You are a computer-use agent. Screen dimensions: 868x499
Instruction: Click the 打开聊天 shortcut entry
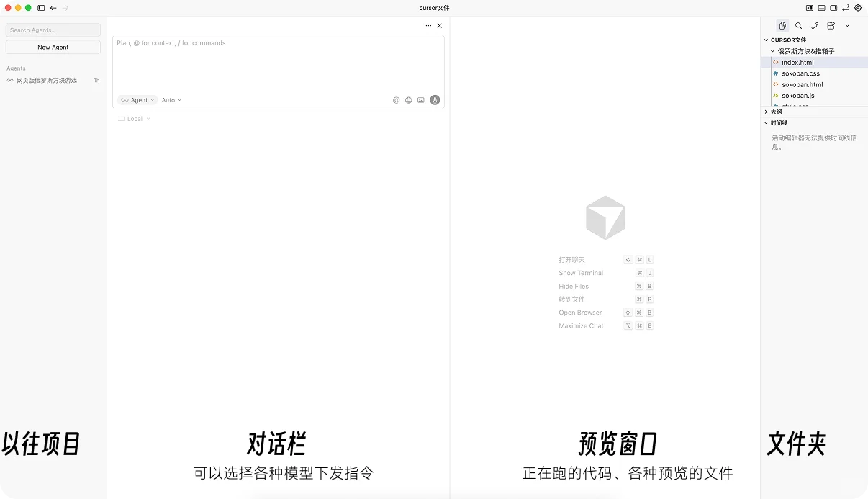(x=571, y=259)
